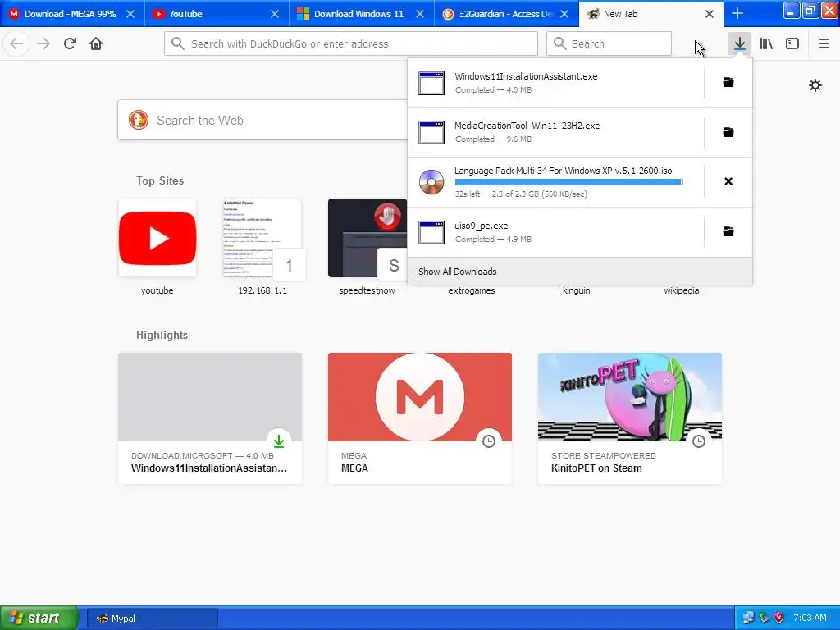
Task: Click the network tray icon
Action: click(x=748, y=619)
